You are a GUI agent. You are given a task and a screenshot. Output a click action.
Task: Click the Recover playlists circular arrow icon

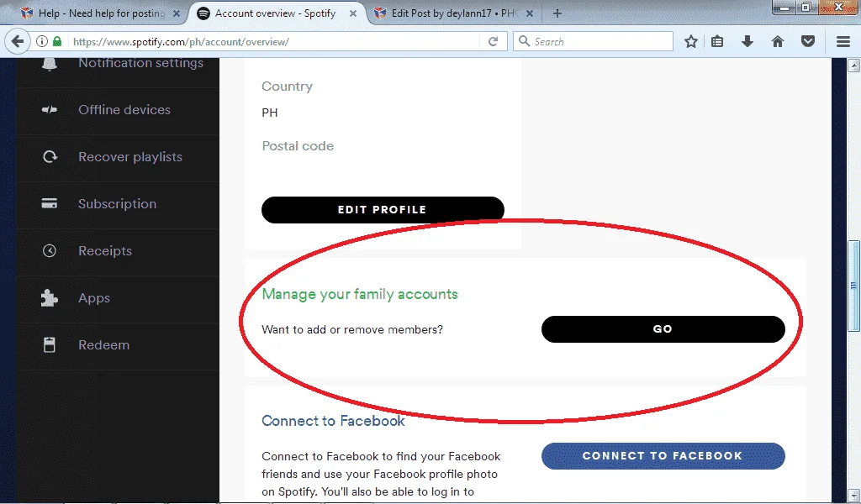click(50, 157)
